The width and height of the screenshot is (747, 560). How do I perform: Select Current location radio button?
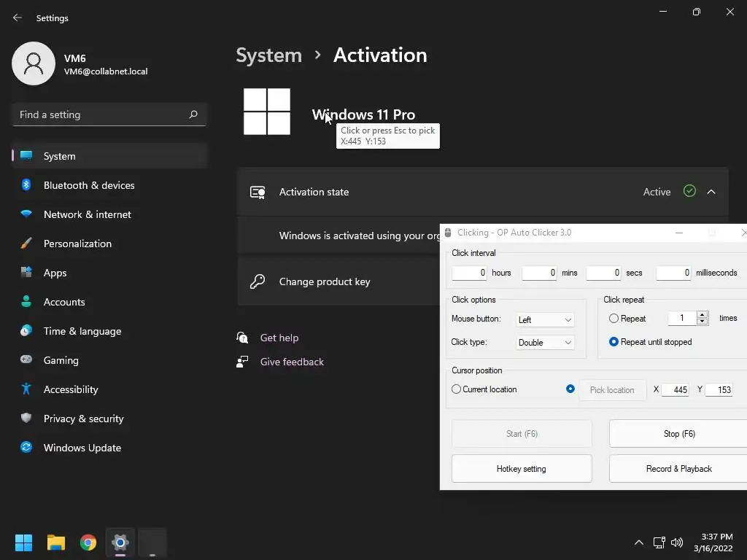point(456,389)
